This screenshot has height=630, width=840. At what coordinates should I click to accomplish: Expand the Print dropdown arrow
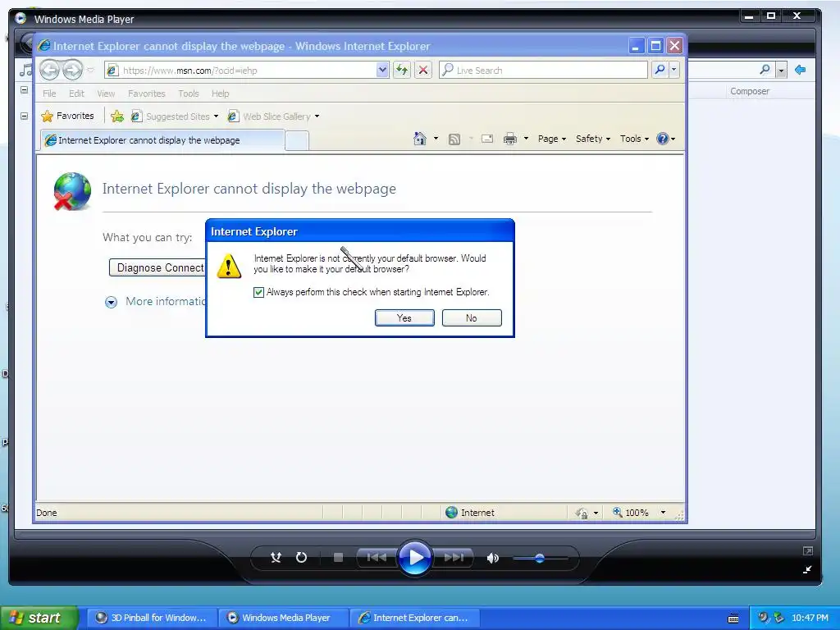pyautogui.click(x=526, y=139)
